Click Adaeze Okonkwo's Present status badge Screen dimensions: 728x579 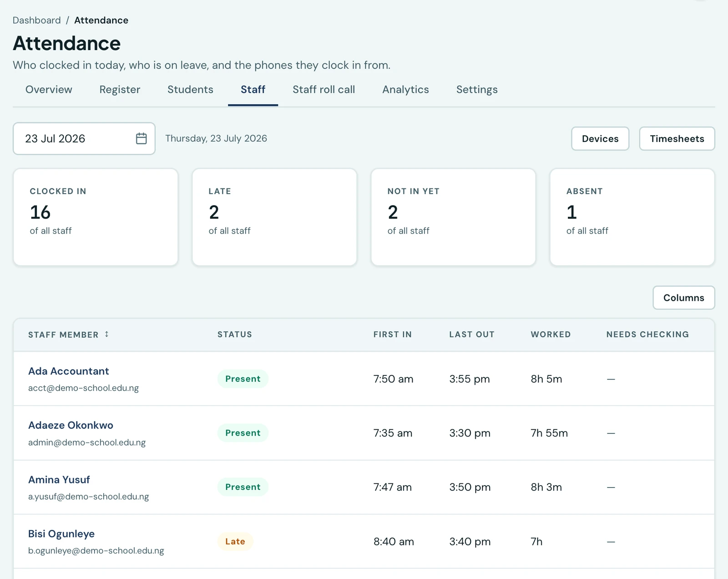pos(243,433)
